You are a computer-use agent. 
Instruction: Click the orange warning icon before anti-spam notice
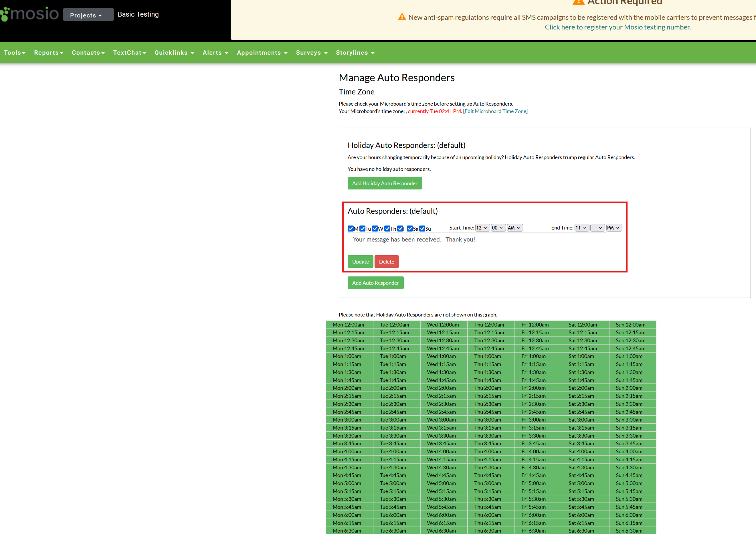pos(402,17)
